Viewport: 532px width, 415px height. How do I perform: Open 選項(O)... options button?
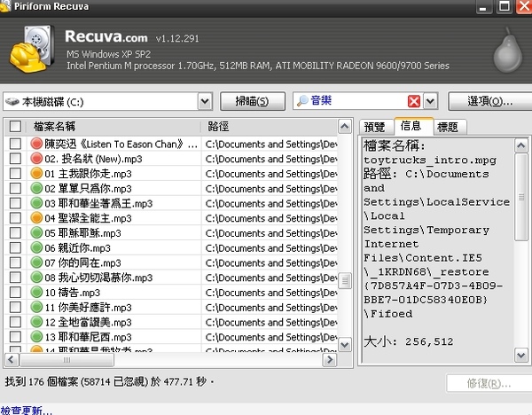click(490, 101)
